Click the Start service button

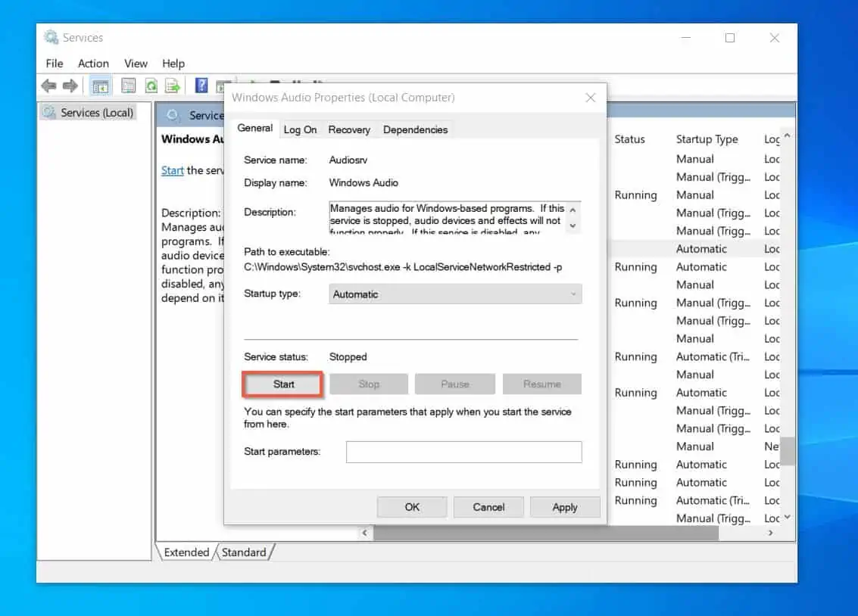(x=283, y=384)
